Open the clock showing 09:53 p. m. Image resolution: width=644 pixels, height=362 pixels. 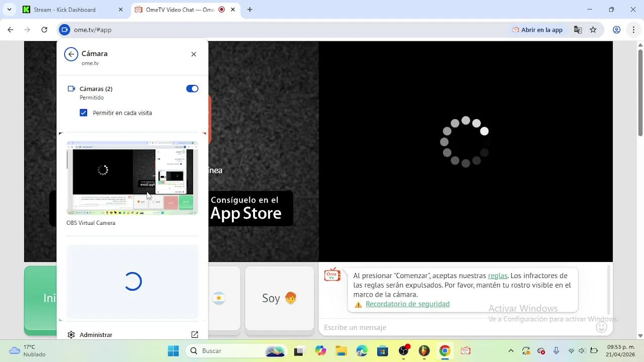[620, 351]
